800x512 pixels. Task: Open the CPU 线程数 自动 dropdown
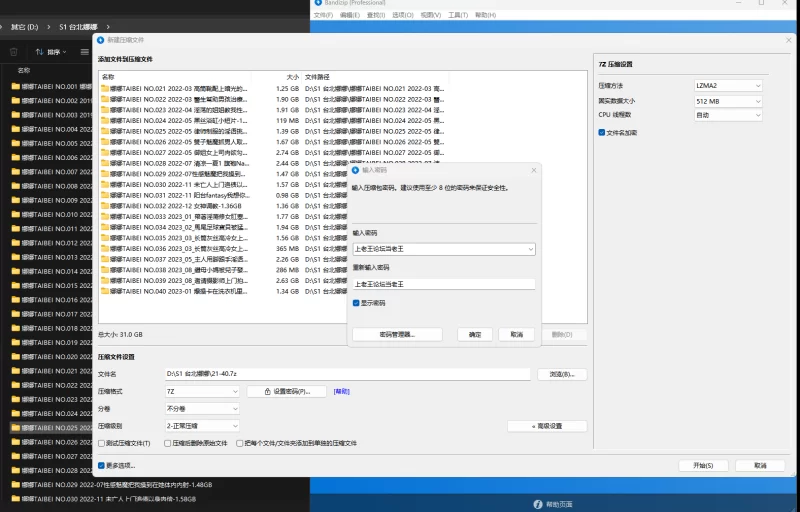[x=728, y=115]
